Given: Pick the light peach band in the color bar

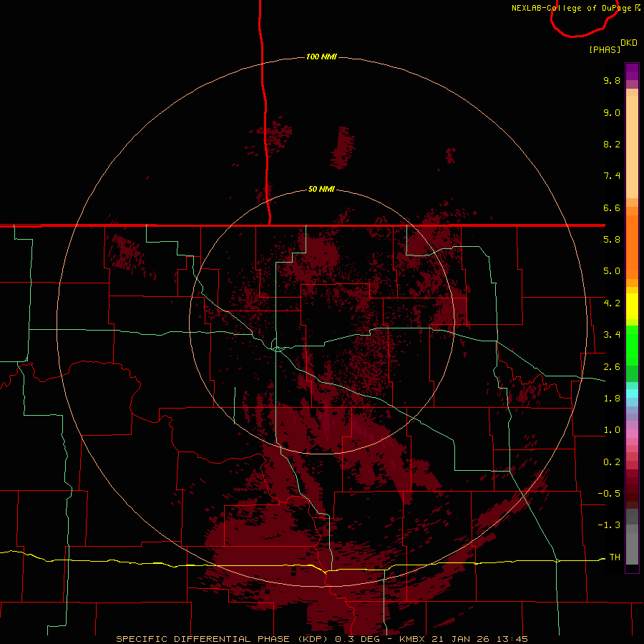Looking at the screenshot, I should click(x=632, y=147).
